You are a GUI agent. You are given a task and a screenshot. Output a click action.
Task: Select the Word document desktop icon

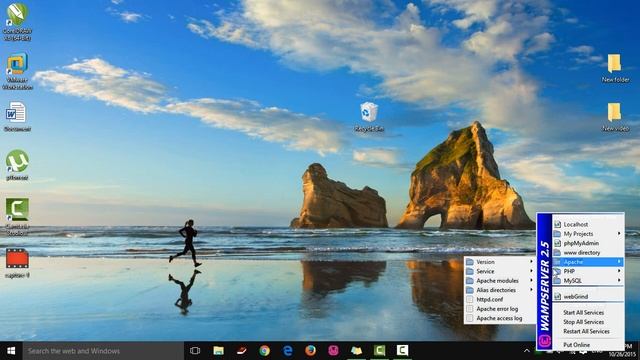pos(17,117)
